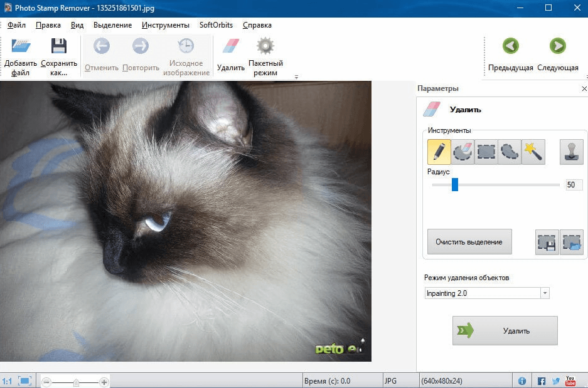This screenshot has height=388, width=588.
Task: Open the Добавить файл toolbar button
Action: coord(21,57)
